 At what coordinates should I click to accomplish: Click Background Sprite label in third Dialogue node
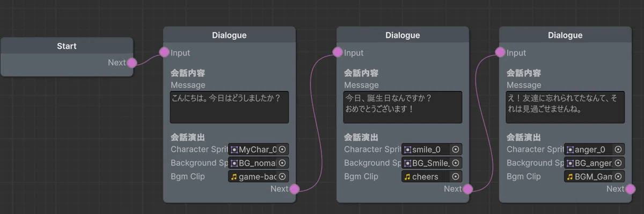[535, 163]
